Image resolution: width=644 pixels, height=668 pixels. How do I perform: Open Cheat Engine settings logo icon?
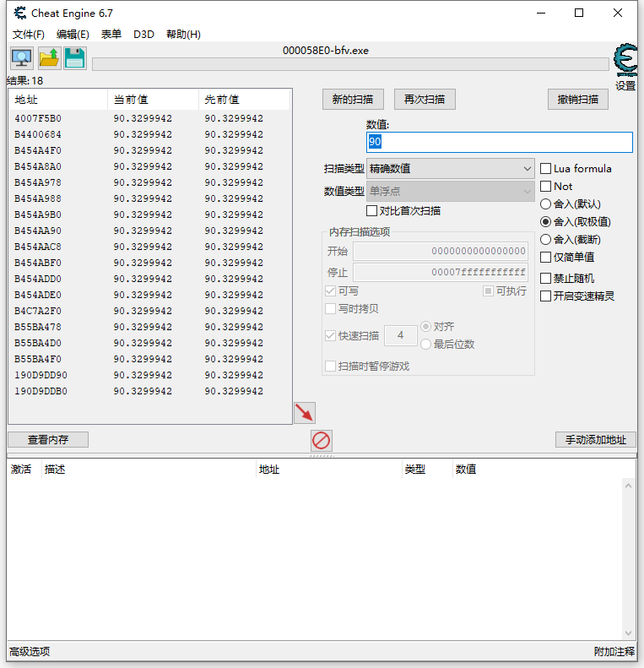pos(625,60)
